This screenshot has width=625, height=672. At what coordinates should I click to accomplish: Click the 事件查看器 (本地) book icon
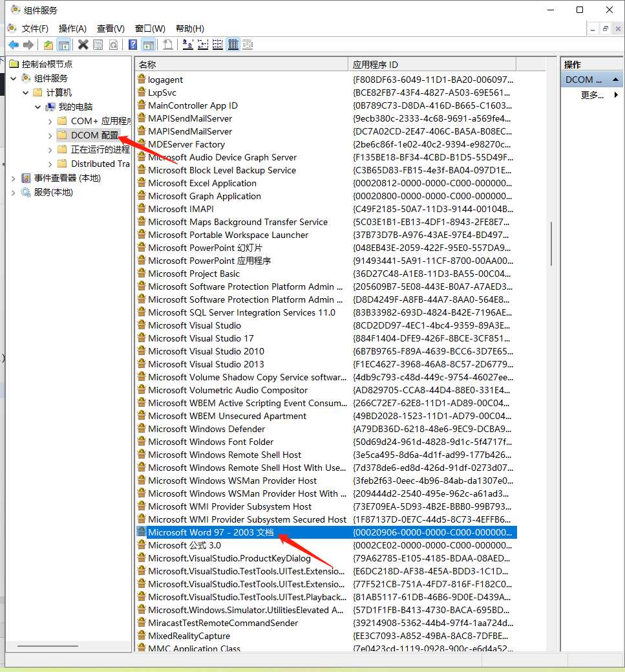click(x=26, y=179)
